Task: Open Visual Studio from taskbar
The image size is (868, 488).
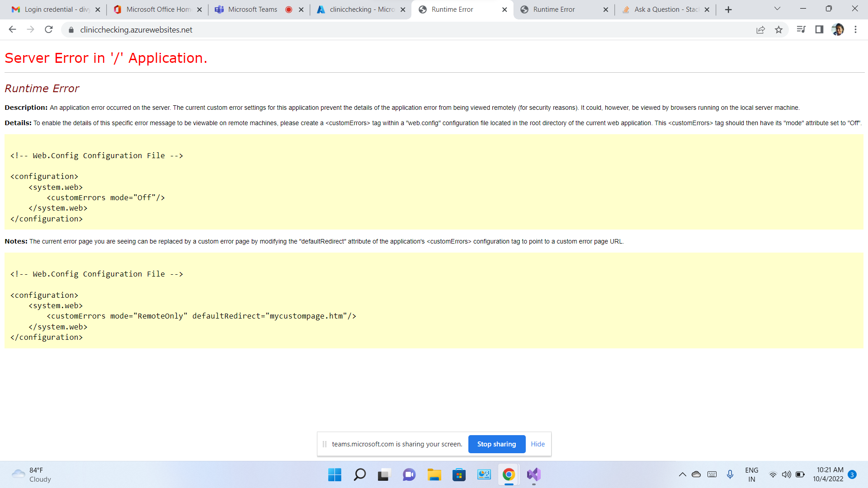Action: coord(533,474)
